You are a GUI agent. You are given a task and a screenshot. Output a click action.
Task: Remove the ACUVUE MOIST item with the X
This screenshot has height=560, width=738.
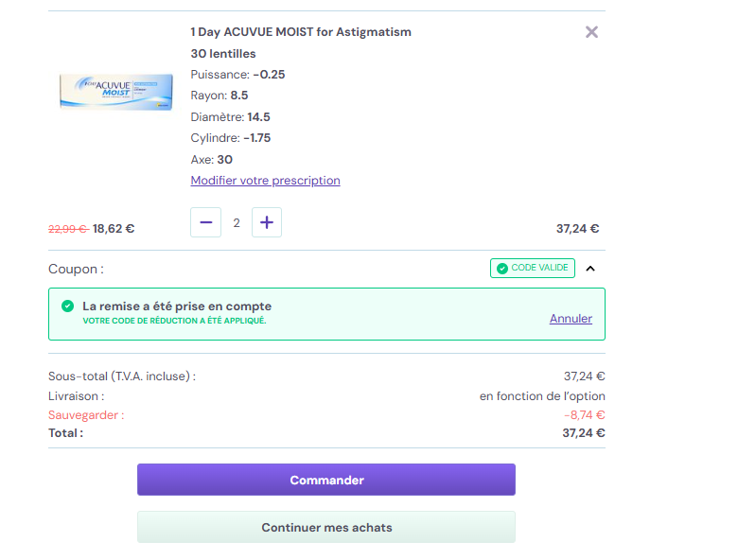click(x=591, y=32)
